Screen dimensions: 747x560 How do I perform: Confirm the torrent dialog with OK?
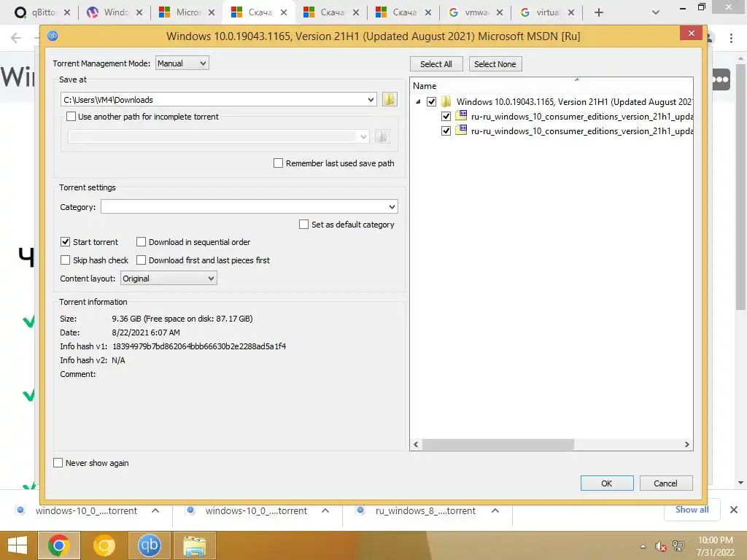pos(606,483)
